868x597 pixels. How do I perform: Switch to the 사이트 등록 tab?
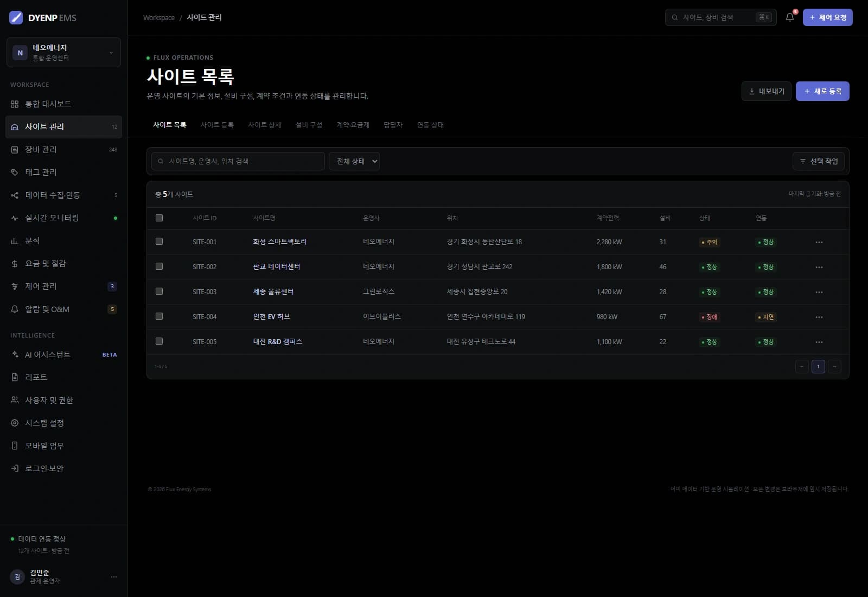(x=217, y=125)
